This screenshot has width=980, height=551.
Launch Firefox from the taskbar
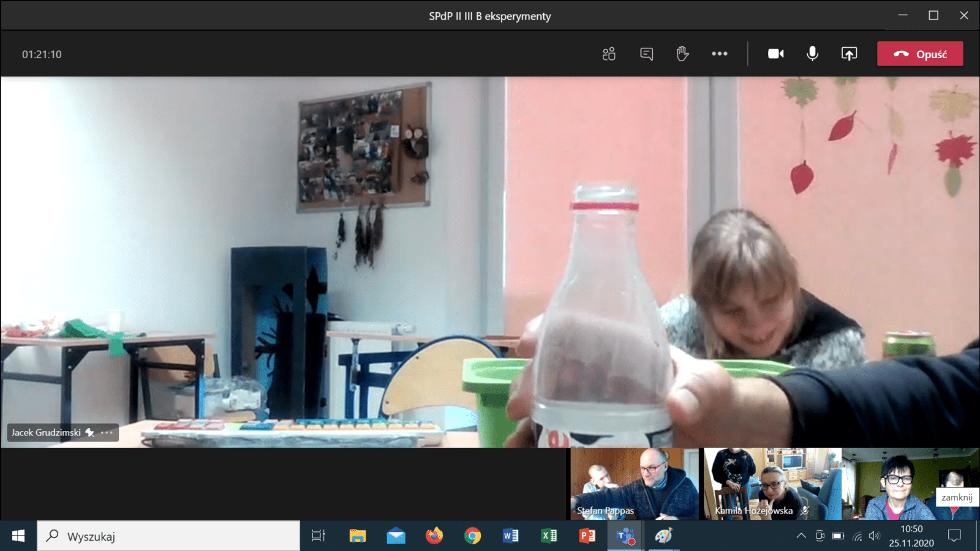click(x=434, y=536)
